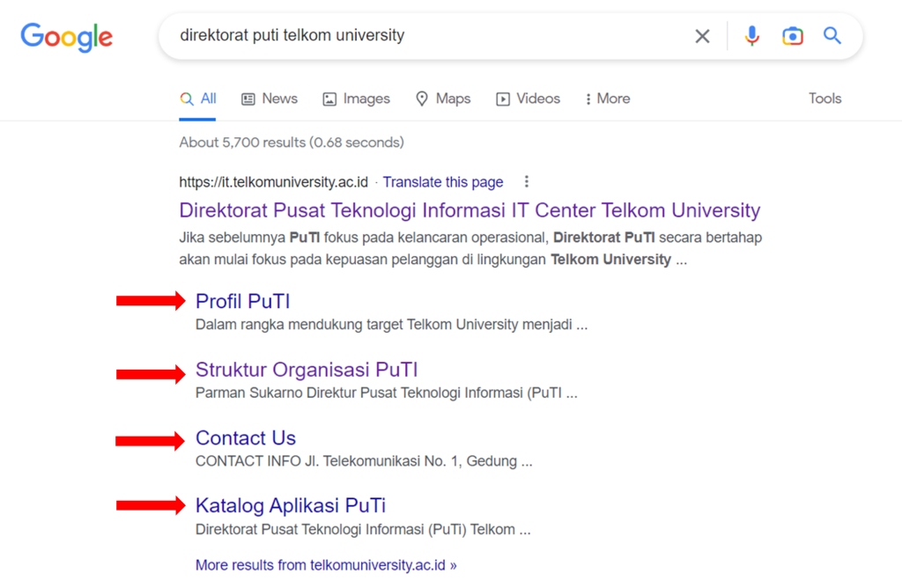Start voice search with microphone icon

[751, 36]
